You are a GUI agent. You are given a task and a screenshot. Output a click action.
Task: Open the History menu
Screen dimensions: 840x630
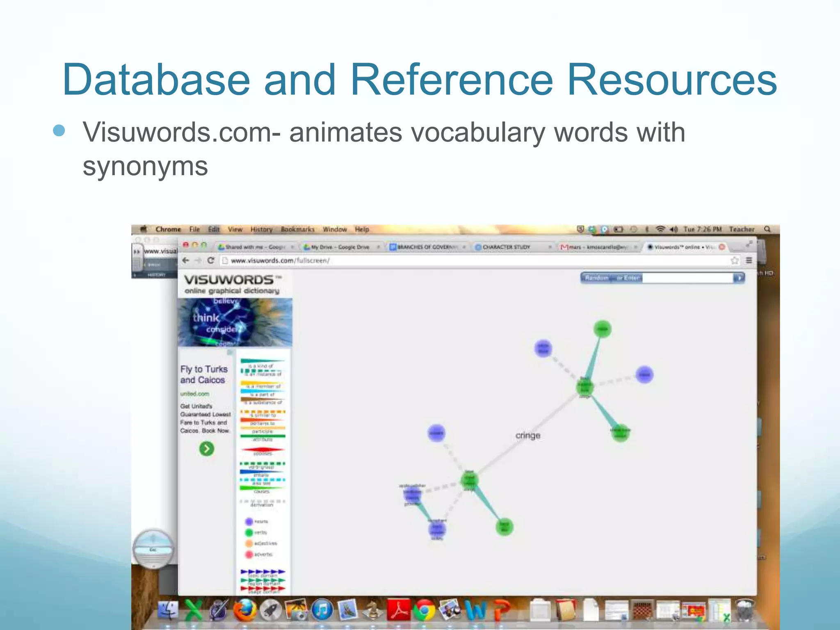pyautogui.click(x=261, y=229)
